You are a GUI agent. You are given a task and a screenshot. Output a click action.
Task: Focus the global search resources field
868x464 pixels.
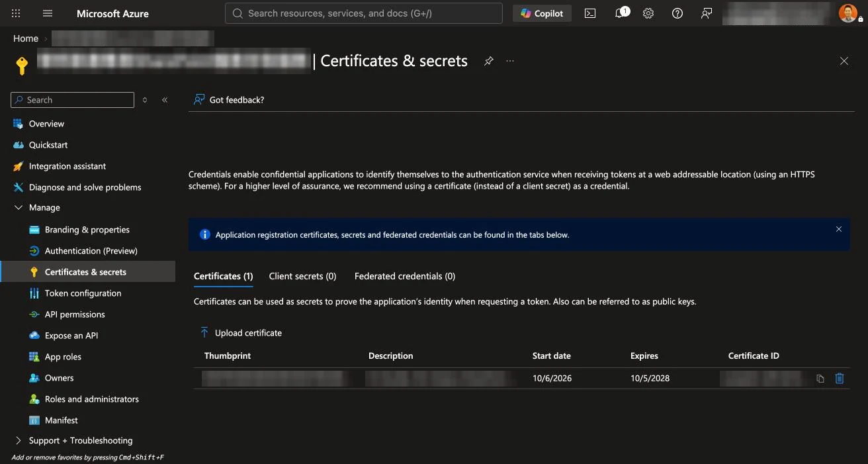[x=363, y=13]
